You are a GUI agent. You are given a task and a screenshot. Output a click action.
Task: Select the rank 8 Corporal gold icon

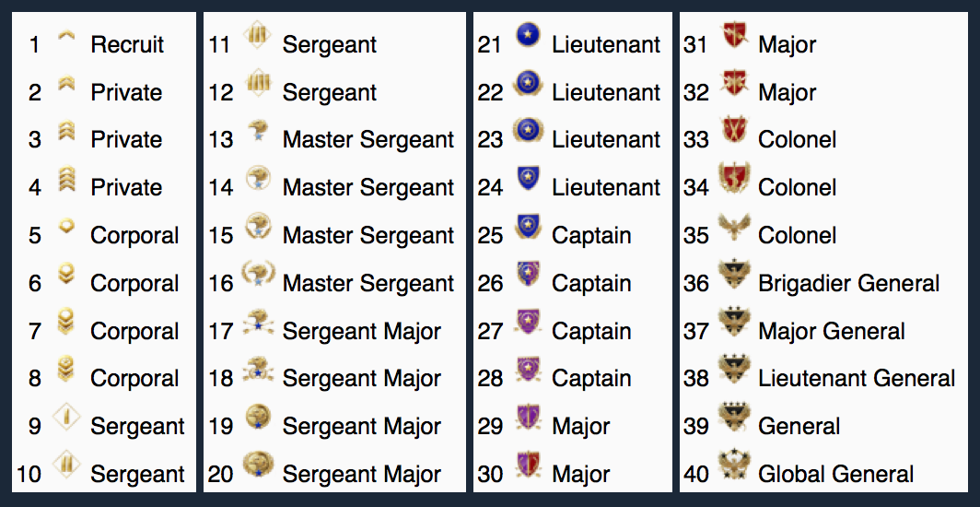point(65,370)
